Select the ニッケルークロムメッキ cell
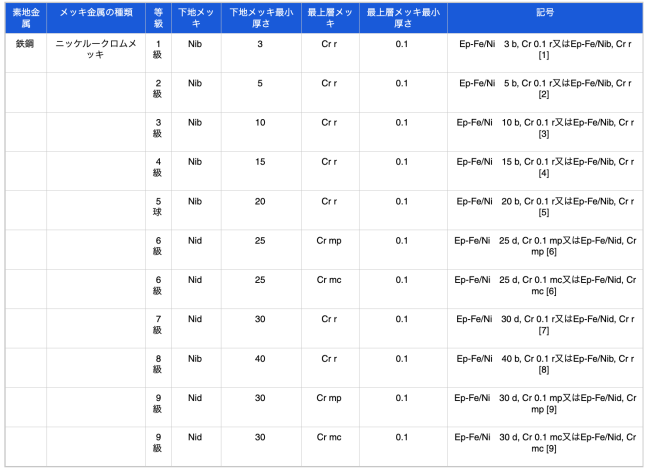Image resolution: width=650 pixels, height=476 pixels. point(96,50)
